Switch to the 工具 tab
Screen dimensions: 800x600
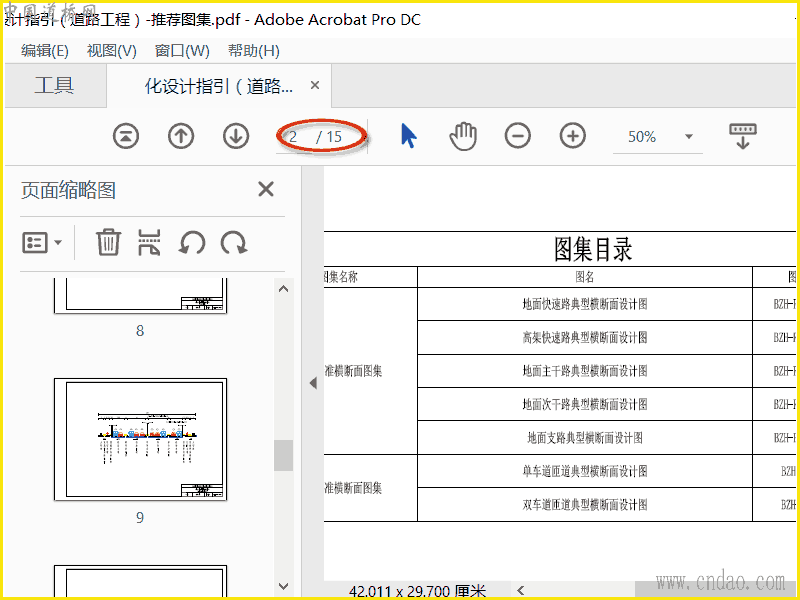55,85
